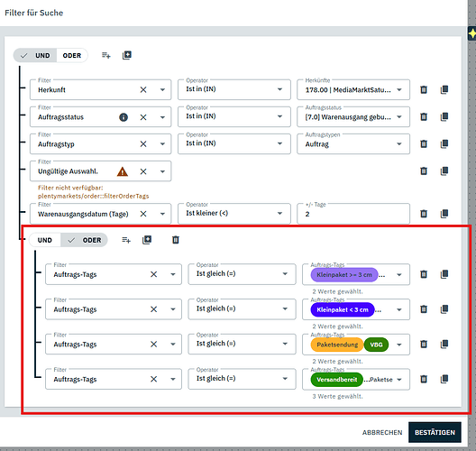Viewport: 476px width, 451px height.
Task: Add filter icon in nested ODER group
Action: (x=126, y=240)
